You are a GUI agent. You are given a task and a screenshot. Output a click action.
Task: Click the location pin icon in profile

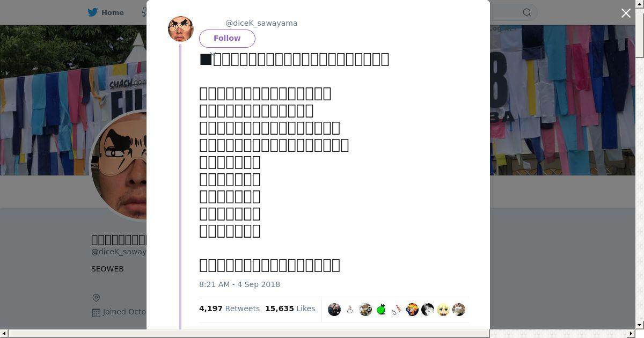tap(96, 298)
